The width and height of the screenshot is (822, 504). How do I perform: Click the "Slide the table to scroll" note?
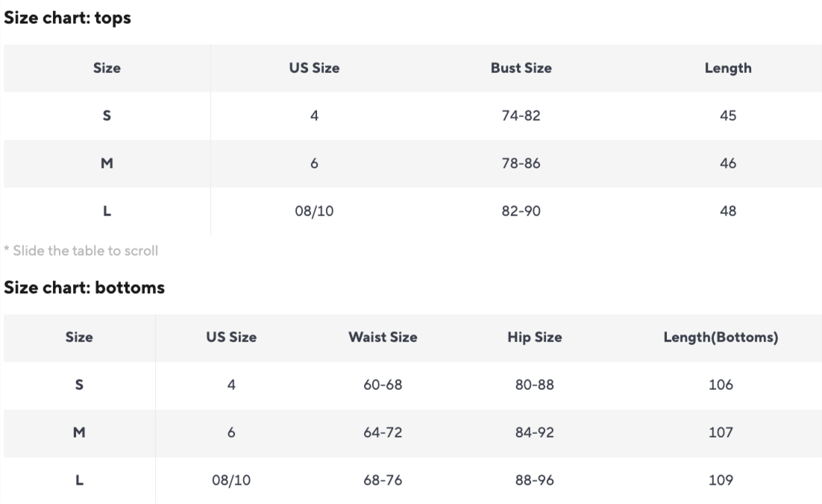[81, 251]
